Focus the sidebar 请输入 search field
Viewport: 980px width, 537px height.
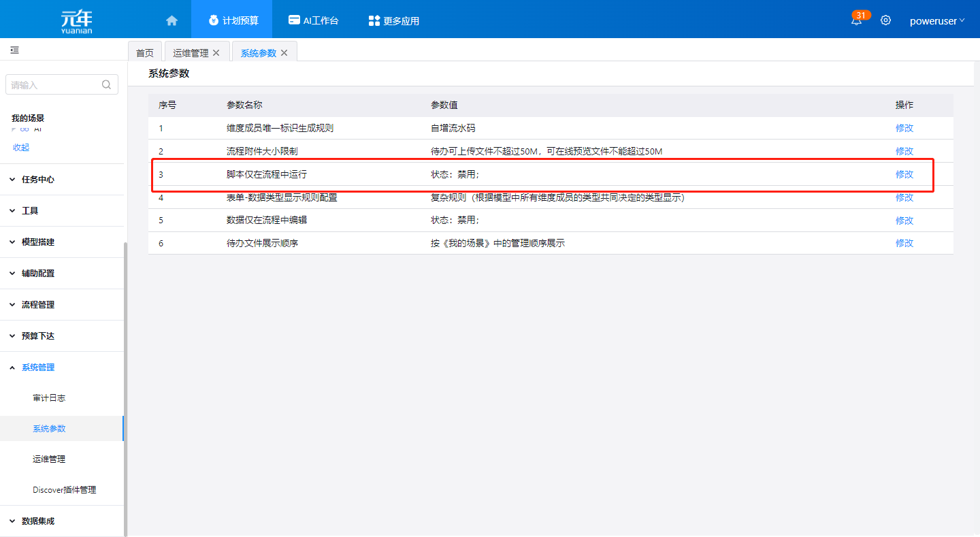(x=53, y=85)
